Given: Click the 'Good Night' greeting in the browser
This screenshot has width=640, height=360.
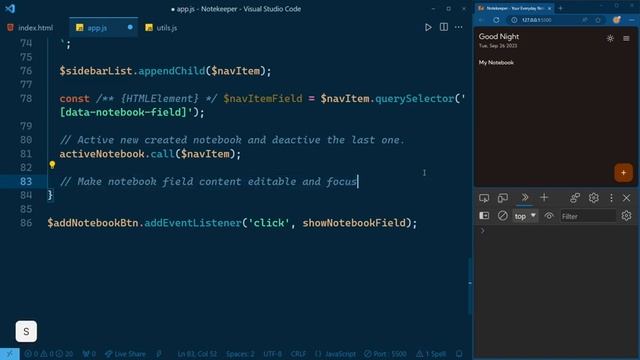Looking at the screenshot, I should pos(499,36).
